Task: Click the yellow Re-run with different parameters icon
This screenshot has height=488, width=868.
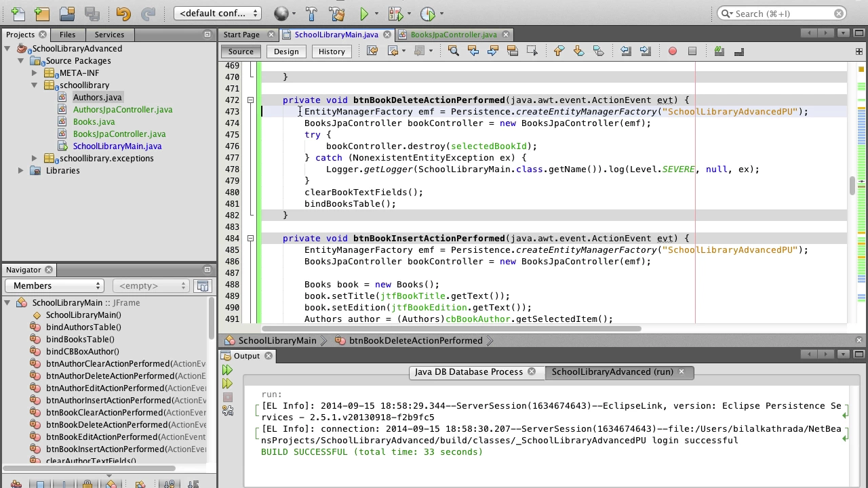Action: coord(227,384)
